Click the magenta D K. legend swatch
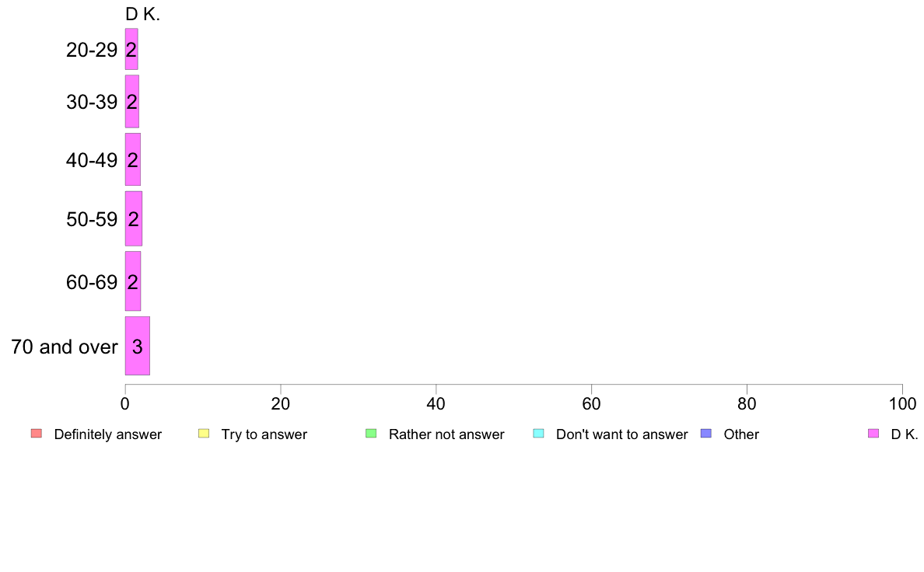The height and width of the screenshot is (572, 924). [873, 434]
